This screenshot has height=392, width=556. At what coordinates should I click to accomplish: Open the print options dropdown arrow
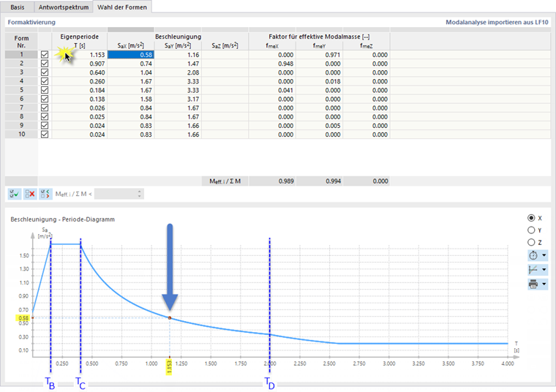tap(544, 284)
